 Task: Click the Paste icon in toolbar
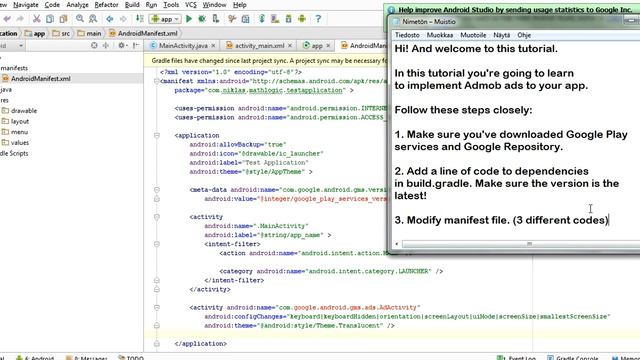(x=63, y=19)
